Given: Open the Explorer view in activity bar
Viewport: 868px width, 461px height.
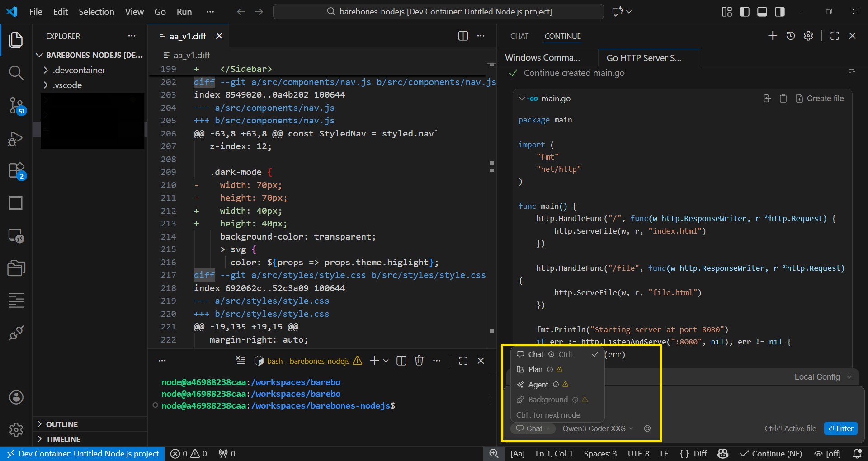Looking at the screenshot, I should [x=16, y=40].
